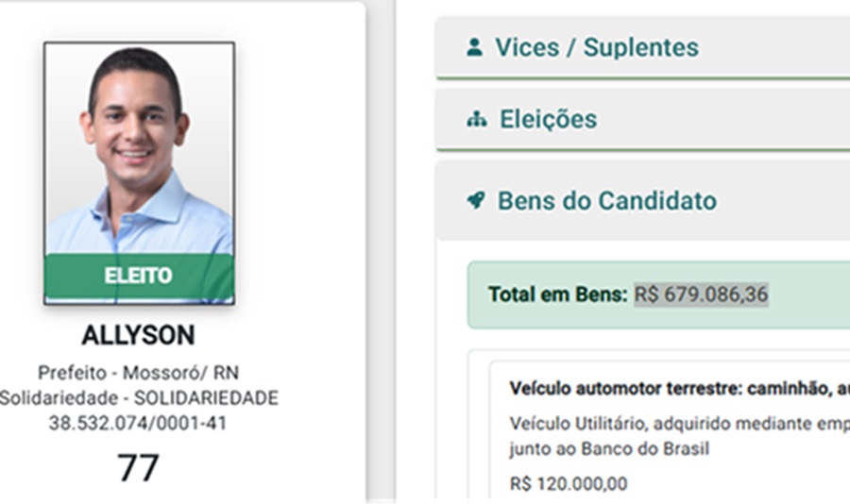The width and height of the screenshot is (850, 504).
Task: Click the person icon beside Vices / Suplentes
Action: point(474,47)
